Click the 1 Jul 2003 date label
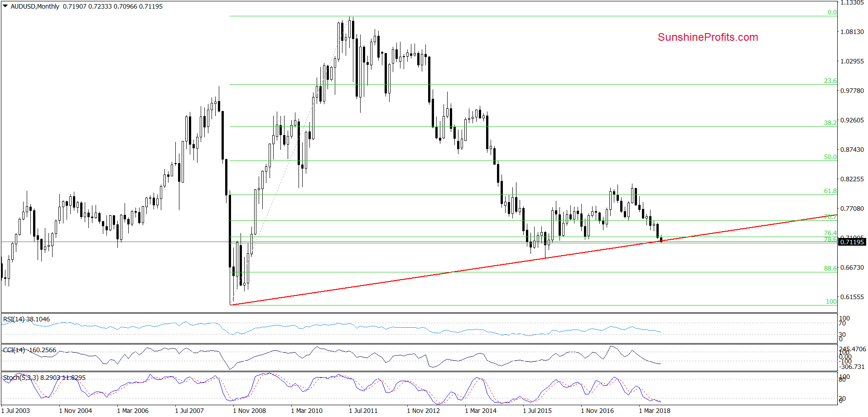This screenshot has width=868, height=417. pyautogui.click(x=15, y=411)
